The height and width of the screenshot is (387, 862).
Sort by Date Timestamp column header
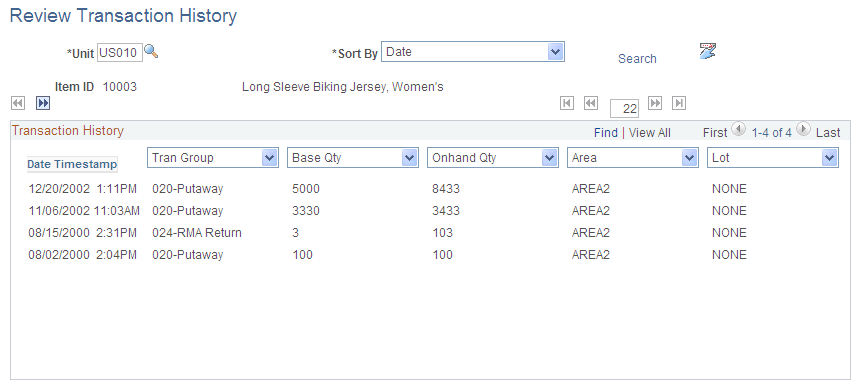(x=72, y=164)
